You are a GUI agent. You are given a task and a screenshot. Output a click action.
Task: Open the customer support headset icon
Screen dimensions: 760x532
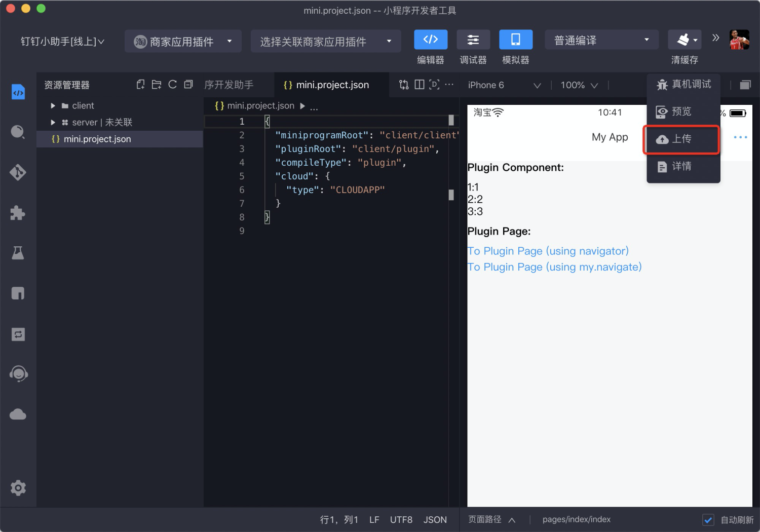click(18, 374)
